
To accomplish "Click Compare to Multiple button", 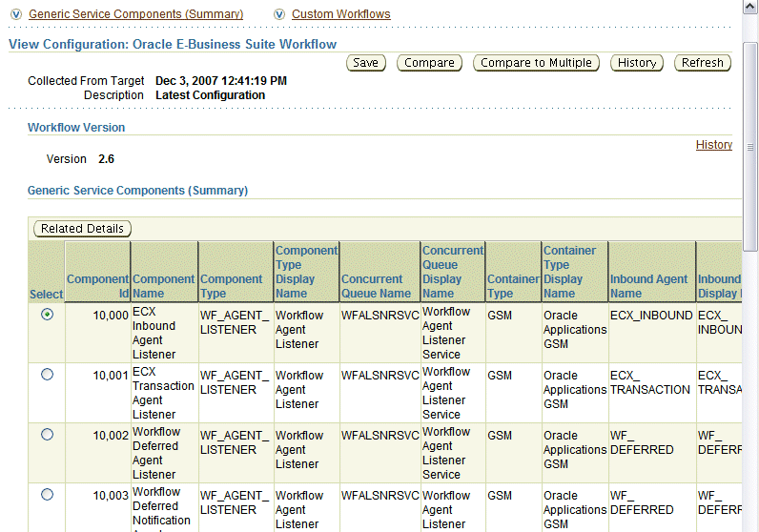I will 536,63.
